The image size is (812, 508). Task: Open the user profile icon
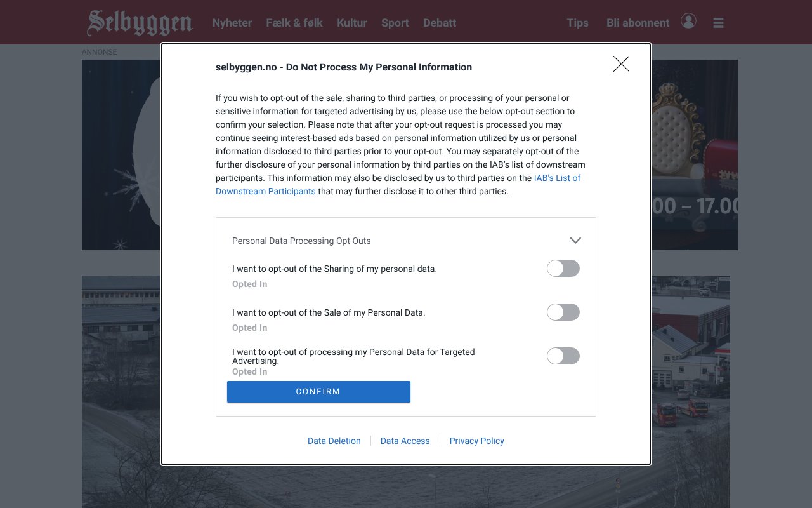coord(688,21)
